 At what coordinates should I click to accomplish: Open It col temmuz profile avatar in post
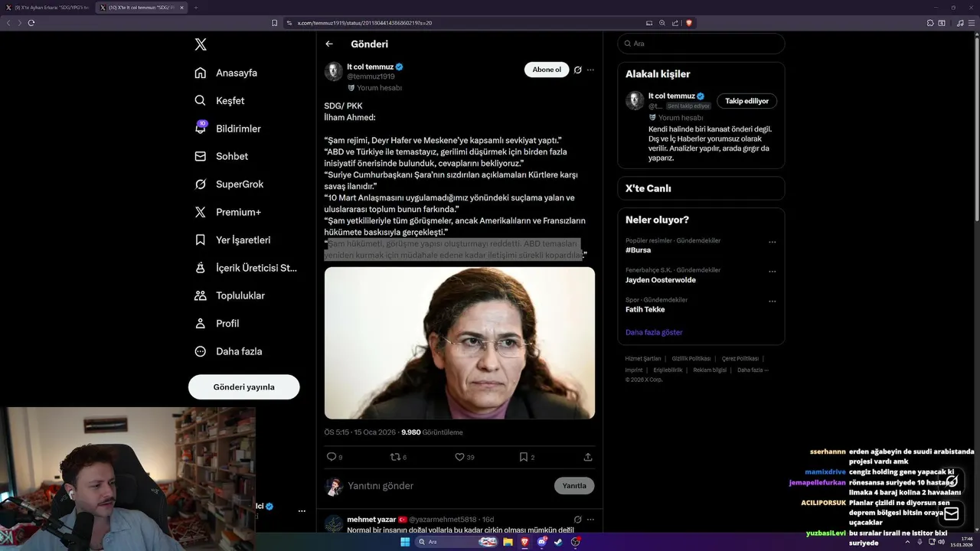334,71
